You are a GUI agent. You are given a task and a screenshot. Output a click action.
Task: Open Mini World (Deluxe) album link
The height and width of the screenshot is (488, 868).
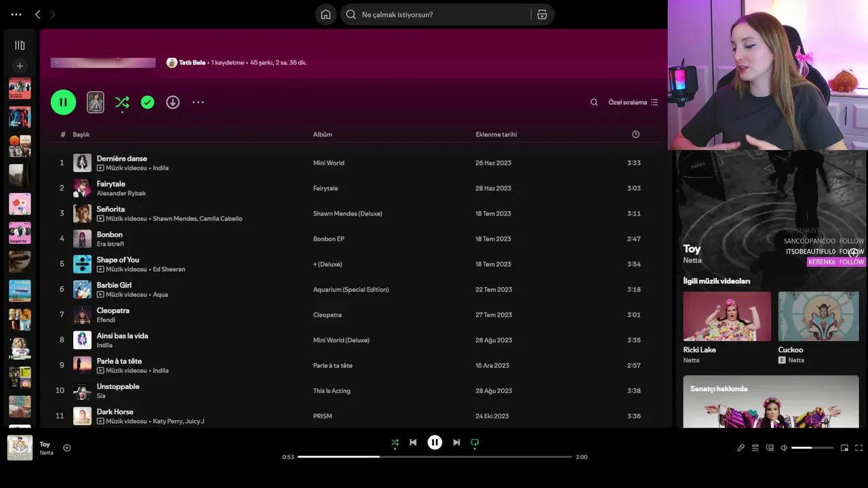coord(341,340)
